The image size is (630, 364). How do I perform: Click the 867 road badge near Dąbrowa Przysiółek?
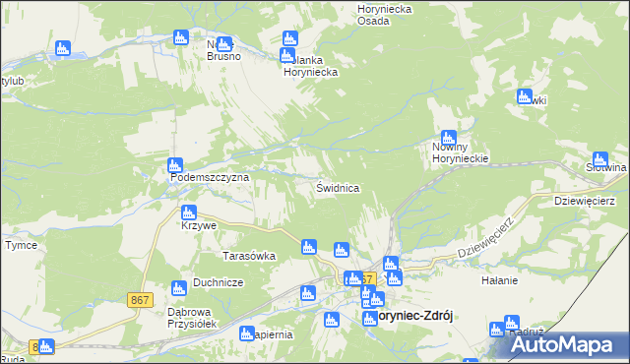tap(140, 300)
